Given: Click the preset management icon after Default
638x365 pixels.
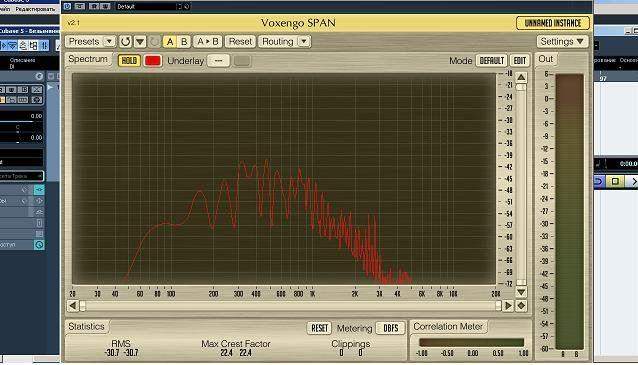Looking at the screenshot, I should (187, 6).
